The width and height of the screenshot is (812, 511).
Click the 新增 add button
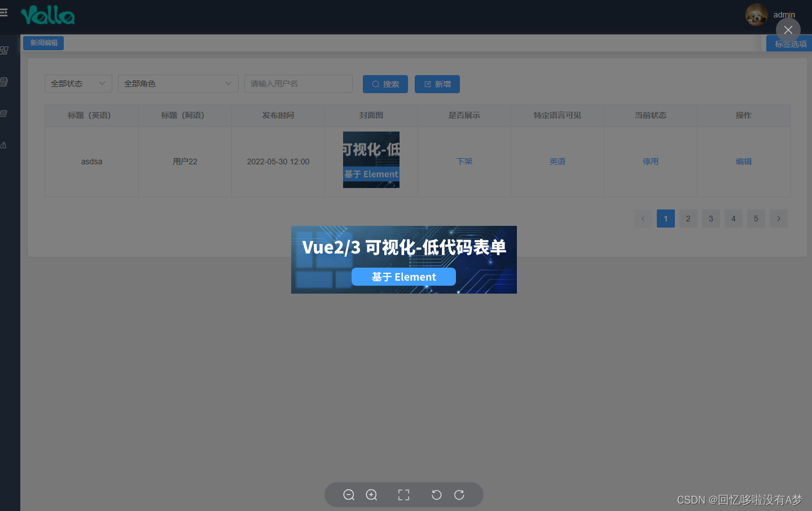[437, 84]
